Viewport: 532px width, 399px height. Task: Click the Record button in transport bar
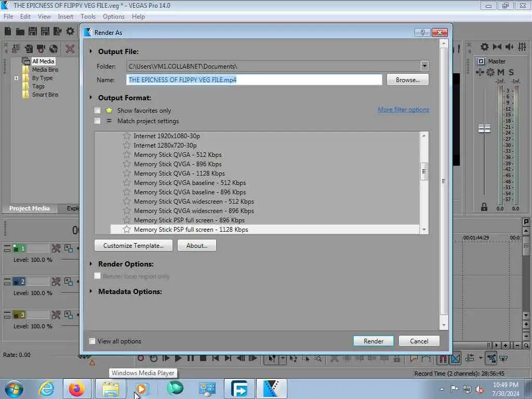pos(141,358)
